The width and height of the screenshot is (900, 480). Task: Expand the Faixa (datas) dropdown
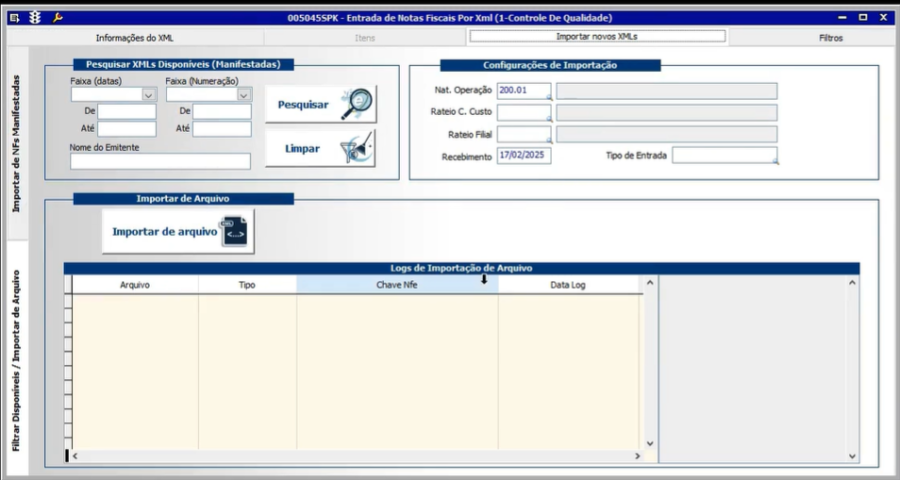[x=149, y=95]
